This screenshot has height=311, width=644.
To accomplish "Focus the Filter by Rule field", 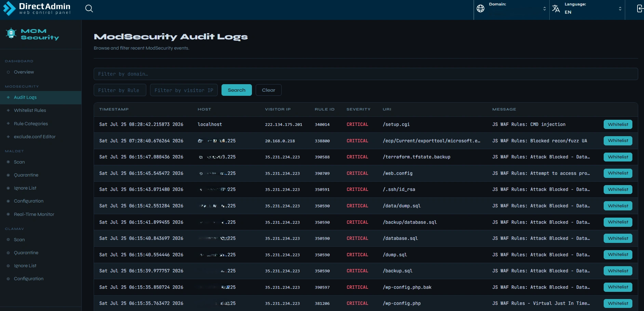I will coord(120,90).
